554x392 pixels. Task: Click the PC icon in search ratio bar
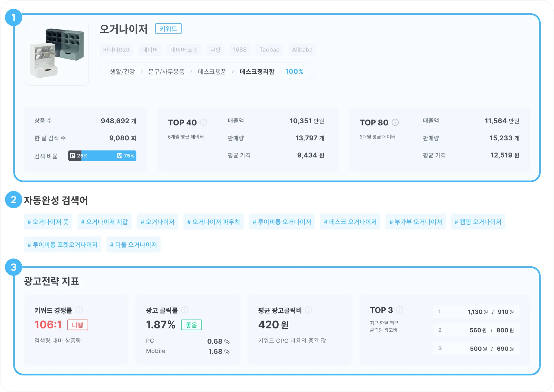pyautogui.click(x=72, y=156)
